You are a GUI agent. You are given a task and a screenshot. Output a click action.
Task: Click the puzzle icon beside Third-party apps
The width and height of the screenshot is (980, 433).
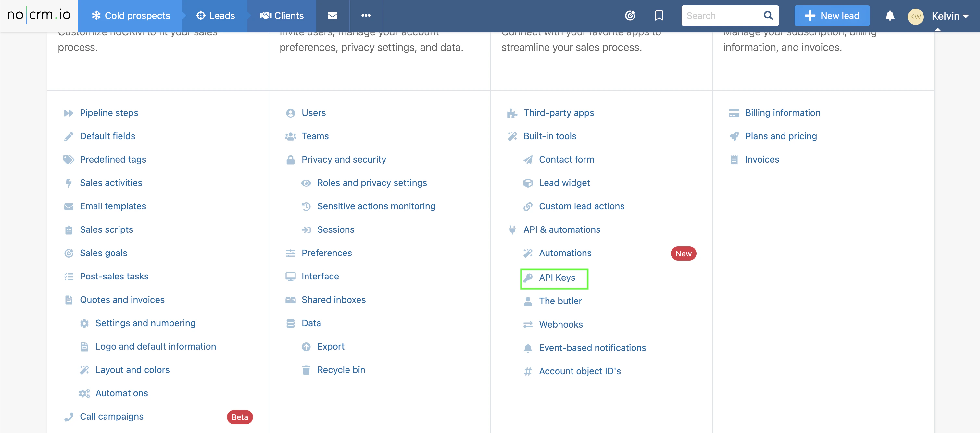click(x=512, y=113)
